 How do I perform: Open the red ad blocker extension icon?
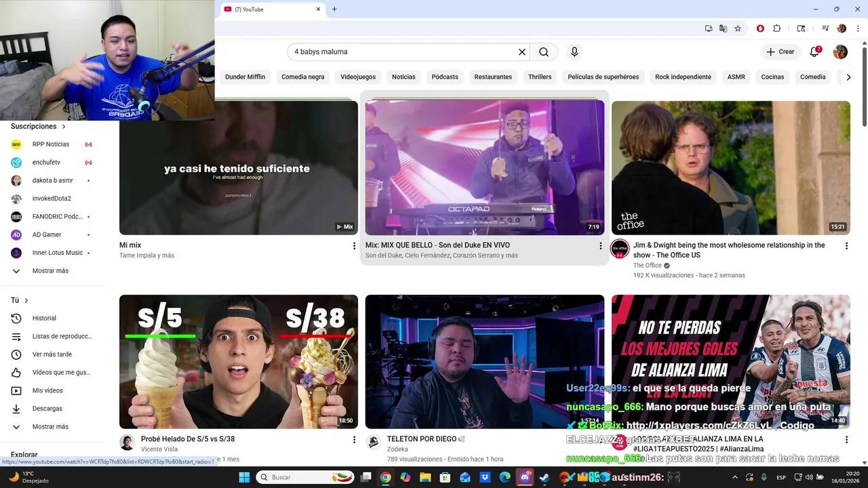point(760,28)
